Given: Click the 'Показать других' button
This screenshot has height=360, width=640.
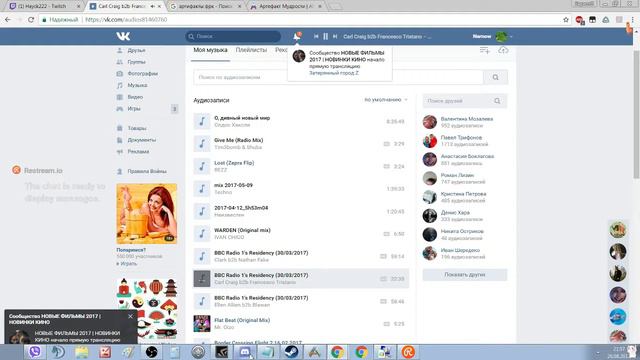Looking at the screenshot, I should click(x=465, y=275).
